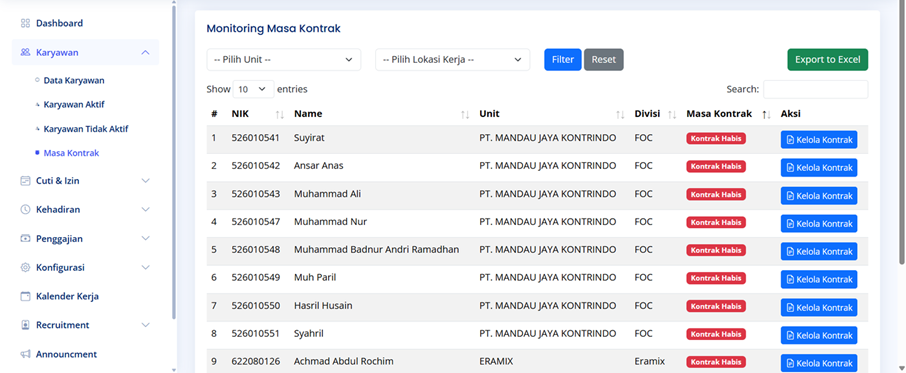
Task: Click the ERAMIX unit cell
Action: click(x=496, y=361)
